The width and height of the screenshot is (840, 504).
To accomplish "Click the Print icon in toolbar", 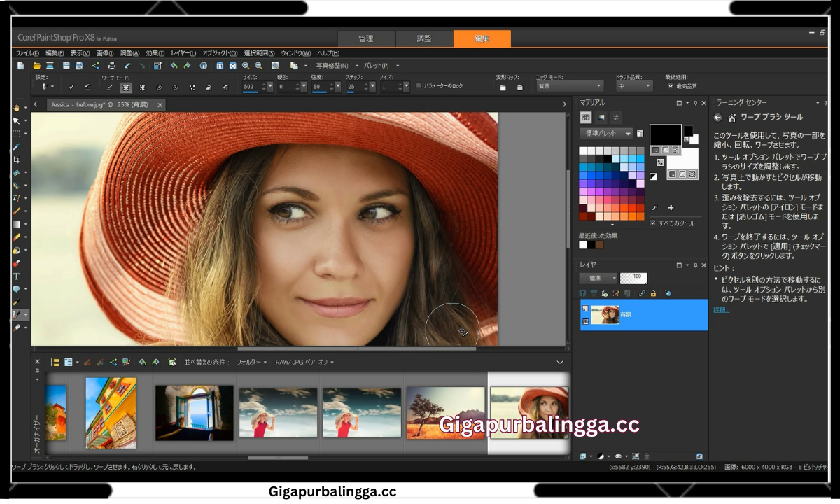I will tap(112, 66).
